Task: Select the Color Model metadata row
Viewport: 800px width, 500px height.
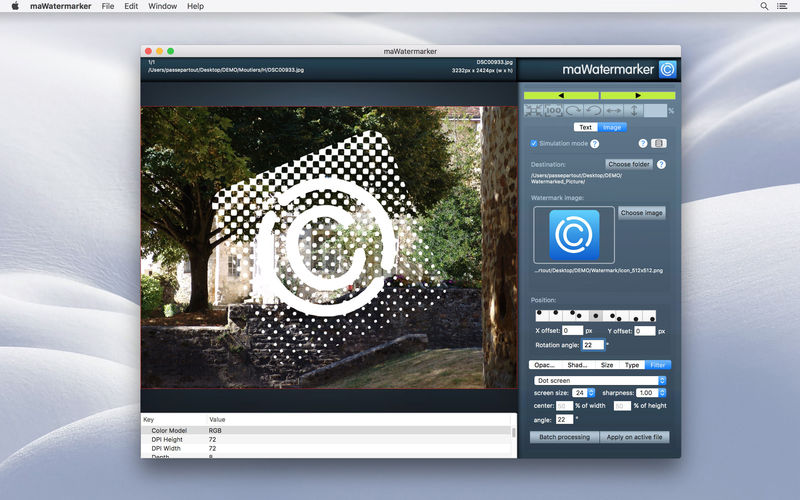Action: [327, 431]
